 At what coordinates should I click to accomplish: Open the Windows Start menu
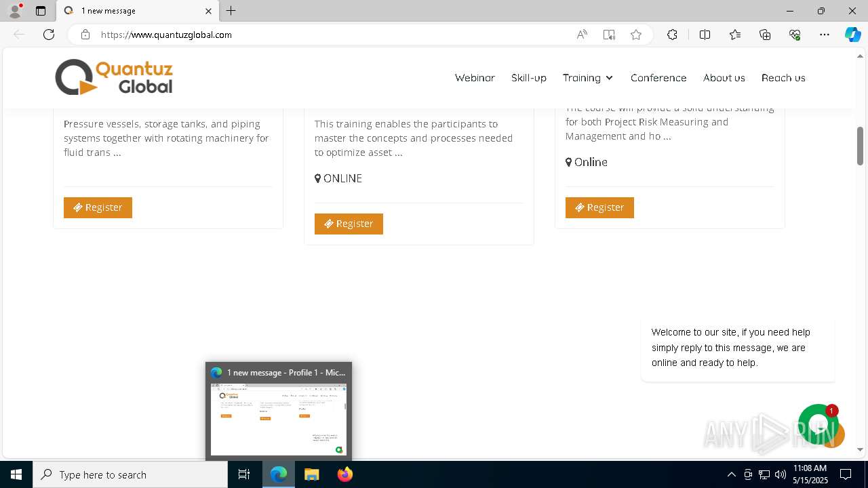pyautogui.click(x=16, y=474)
